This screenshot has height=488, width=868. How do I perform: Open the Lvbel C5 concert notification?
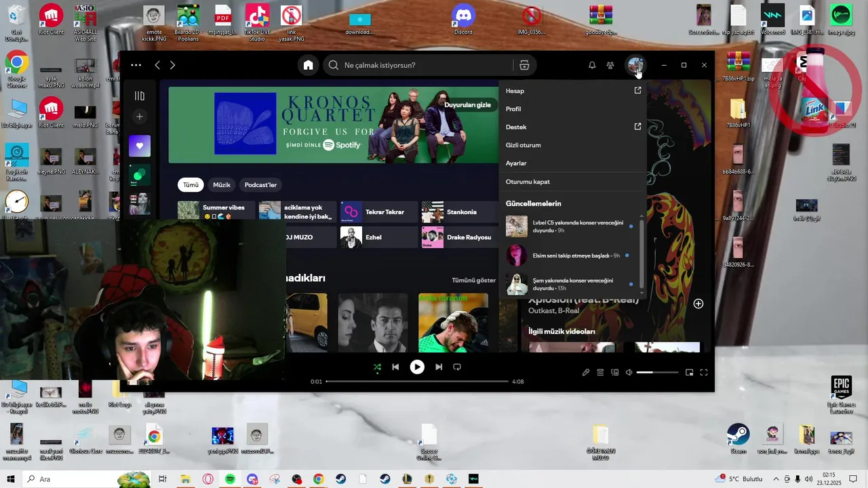[x=570, y=226]
